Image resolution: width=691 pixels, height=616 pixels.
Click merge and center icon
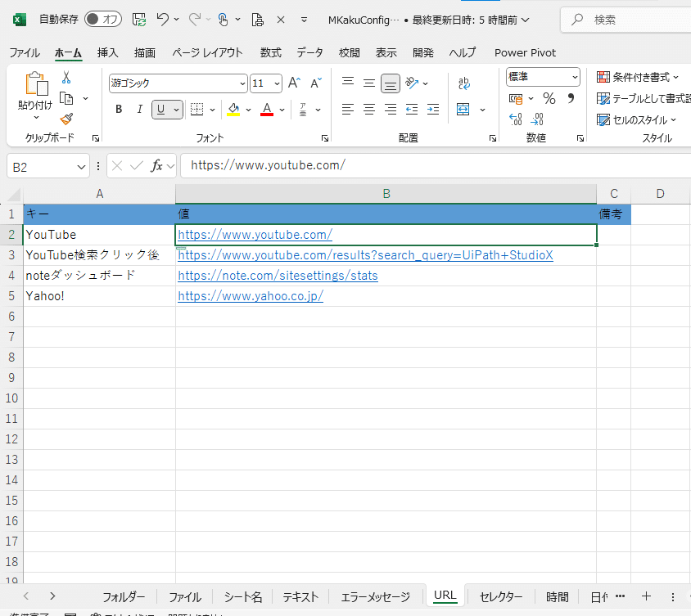tap(463, 109)
